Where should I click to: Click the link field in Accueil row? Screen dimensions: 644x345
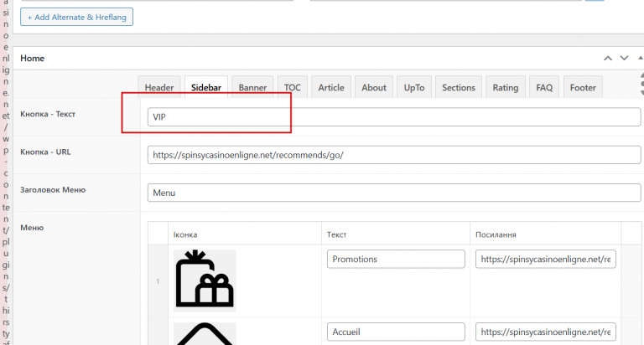(x=545, y=332)
